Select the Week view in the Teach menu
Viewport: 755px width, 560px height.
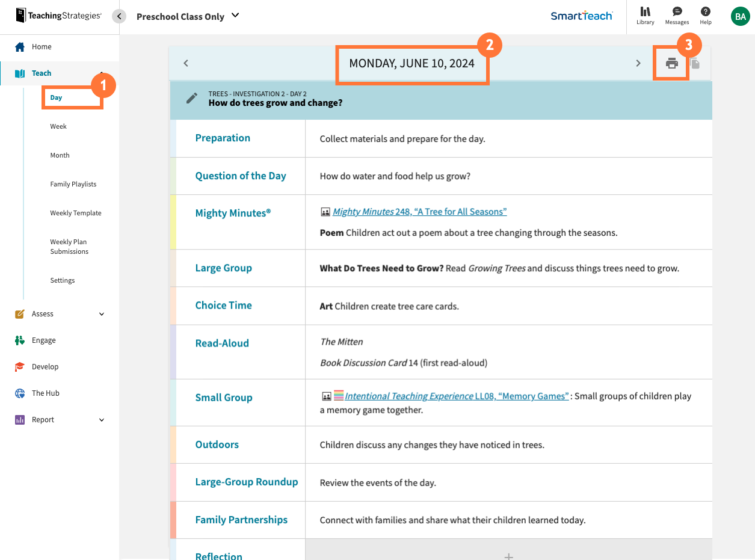(58, 126)
